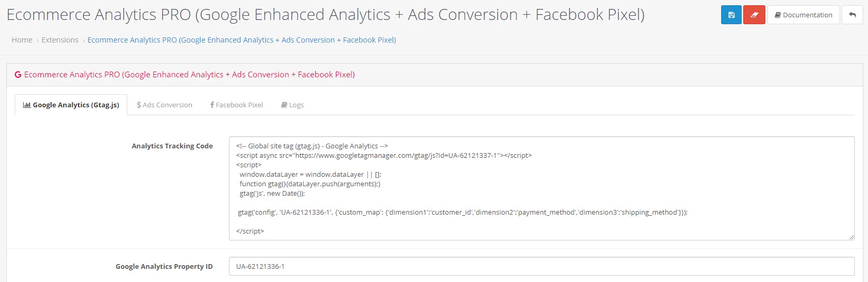This screenshot has width=868, height=282.
Task: Click the bar chart icon on Google Analytics tab
Action: (27, 105)
